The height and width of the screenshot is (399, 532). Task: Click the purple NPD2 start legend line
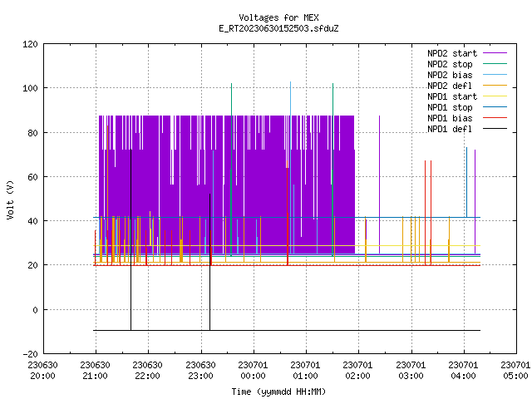[x=495, y=53]
